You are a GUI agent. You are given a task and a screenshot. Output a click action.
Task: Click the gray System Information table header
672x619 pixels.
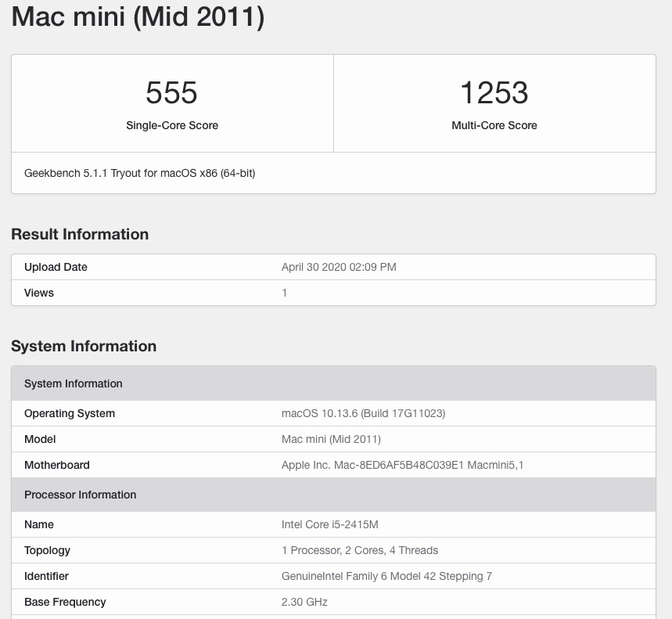pyautogui.click(x=74, y=383)
